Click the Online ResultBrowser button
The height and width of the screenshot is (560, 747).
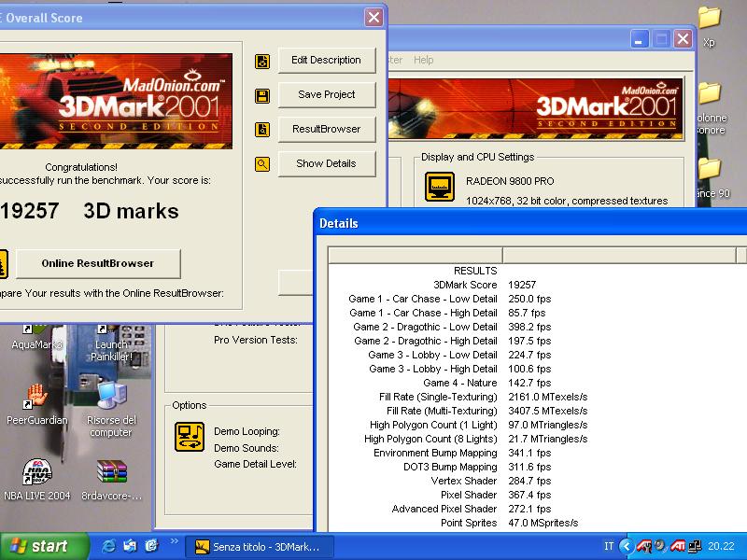98,263
